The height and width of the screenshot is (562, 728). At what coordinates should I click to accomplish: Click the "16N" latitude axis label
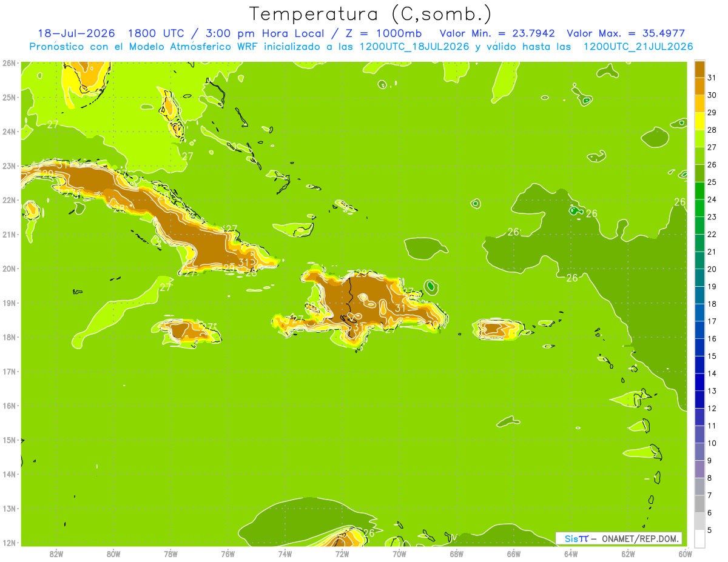(9, 406)
